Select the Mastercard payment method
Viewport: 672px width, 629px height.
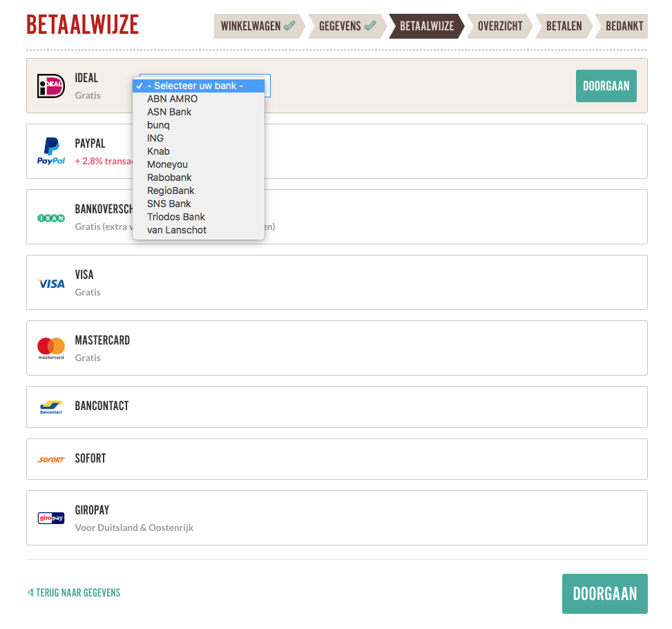point(337,348)
